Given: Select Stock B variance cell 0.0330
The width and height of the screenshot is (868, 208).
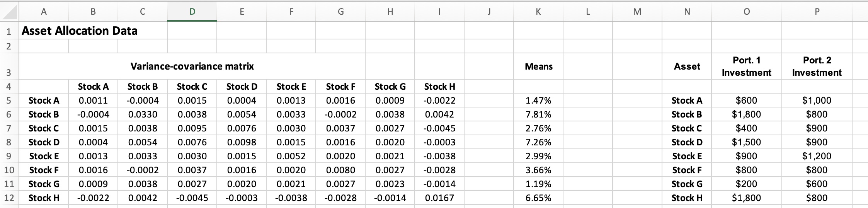Looking at the screenshot, I should 143,114.
